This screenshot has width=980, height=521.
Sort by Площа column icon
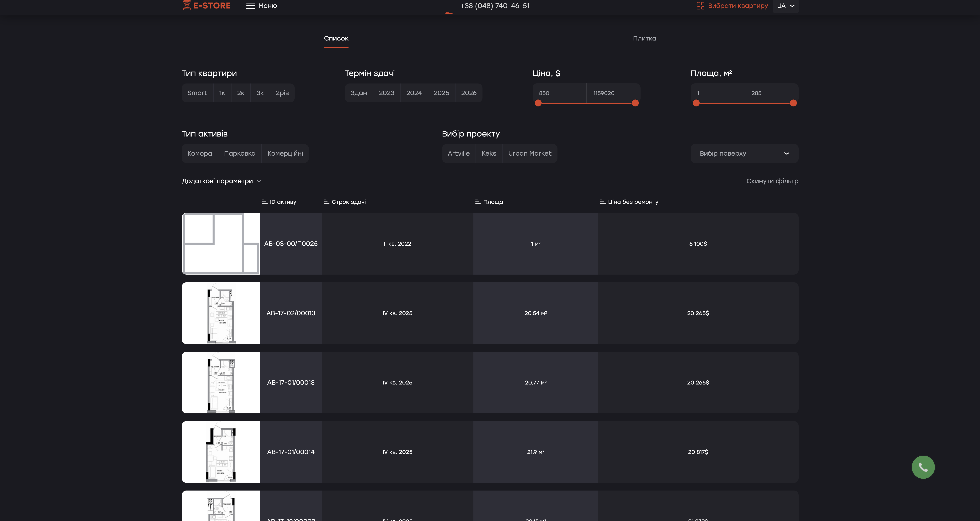click(478, 202)
